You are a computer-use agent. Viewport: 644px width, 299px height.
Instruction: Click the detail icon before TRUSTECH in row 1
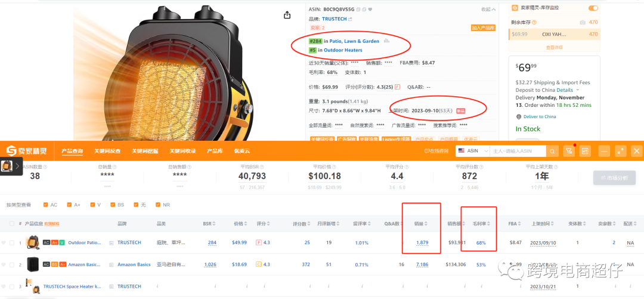coord(112,243)
